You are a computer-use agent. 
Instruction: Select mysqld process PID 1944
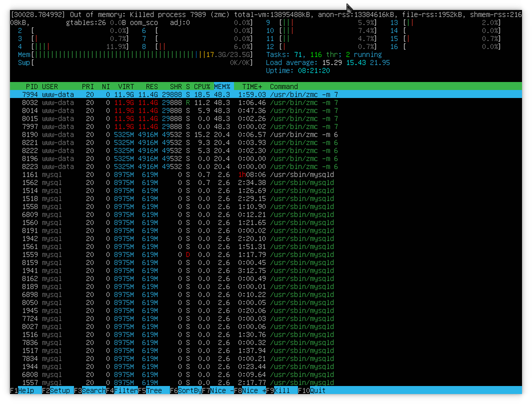pos(266,366)
